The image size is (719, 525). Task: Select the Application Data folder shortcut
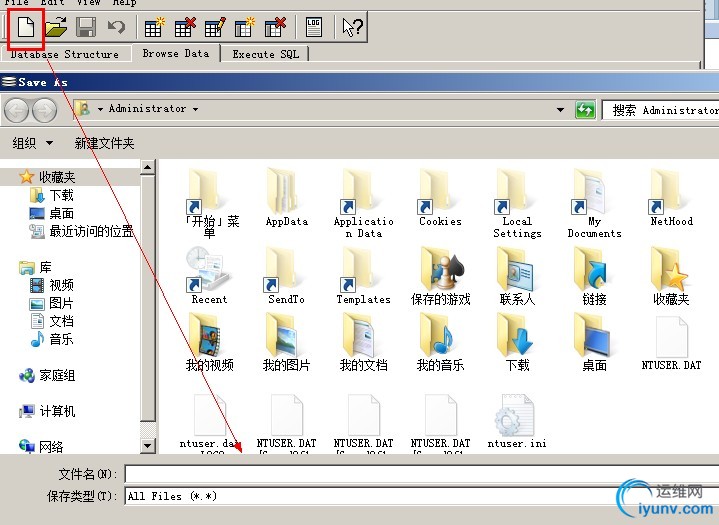coord(364,202)
